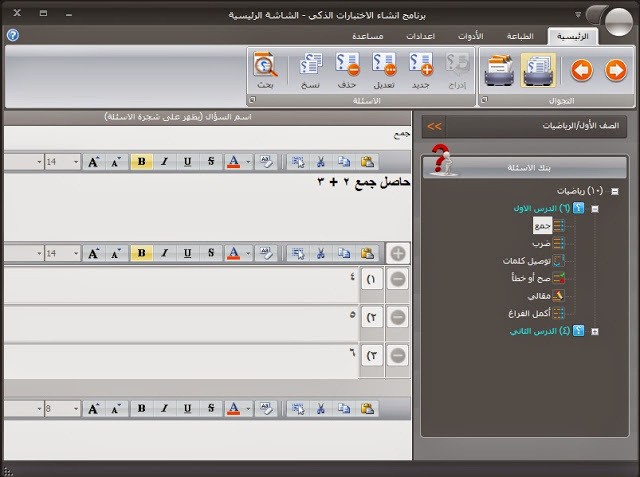Click the orange left-arrow navigation icon

click(581, 70)
